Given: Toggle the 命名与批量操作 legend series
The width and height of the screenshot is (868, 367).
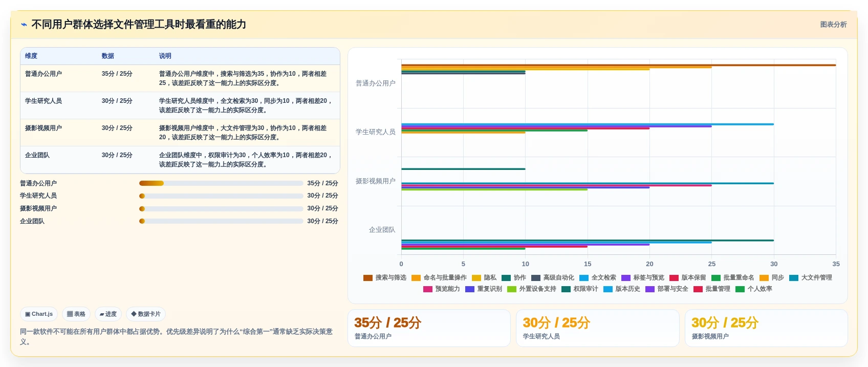Looking at the screenshot, I should [x=439, y=277].
